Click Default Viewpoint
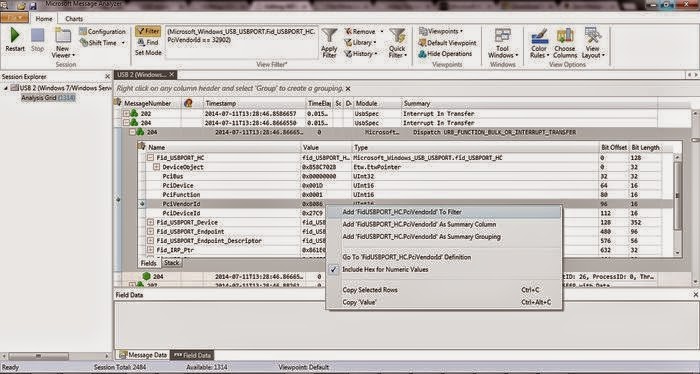Screen dimensions: 700x374 coord(447,43)
